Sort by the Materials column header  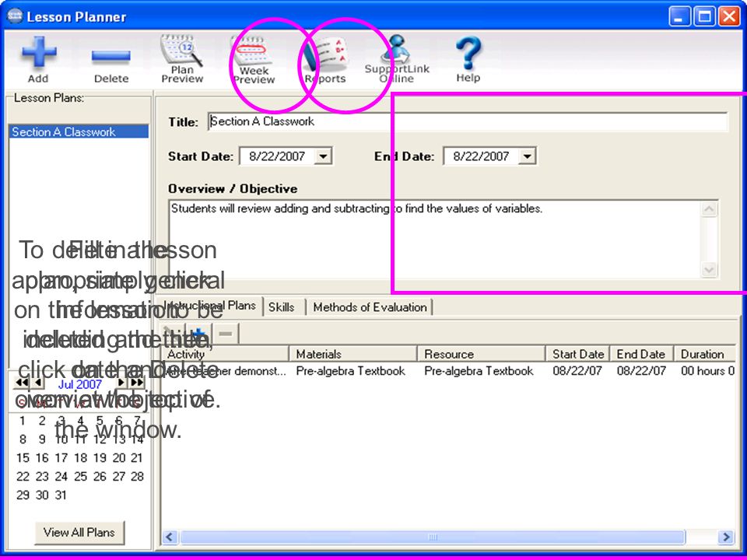click(x=353, y=355)
